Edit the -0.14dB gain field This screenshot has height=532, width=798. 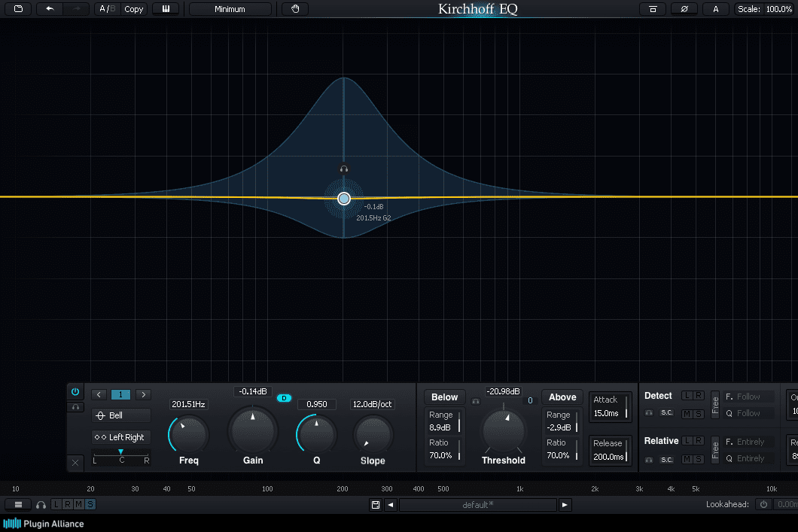(253, 391)
